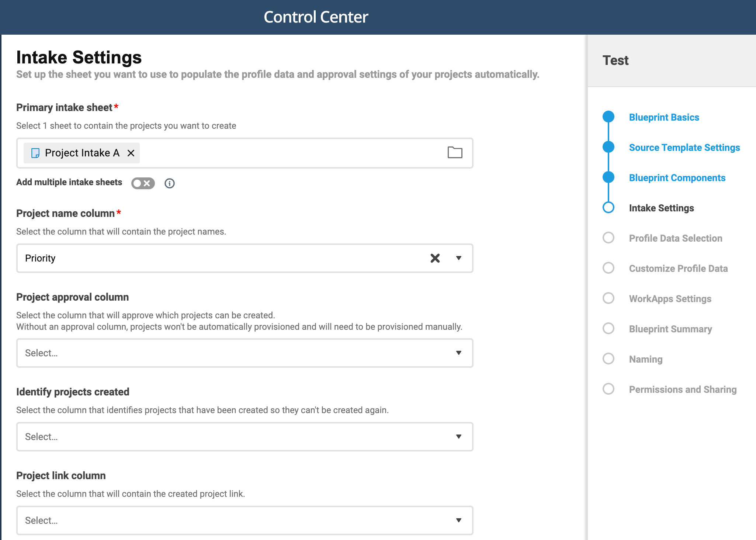This screenshot has width=756, height=540.
Task: Select the Profile Data Selection radio button
Action: coord(608,238)
